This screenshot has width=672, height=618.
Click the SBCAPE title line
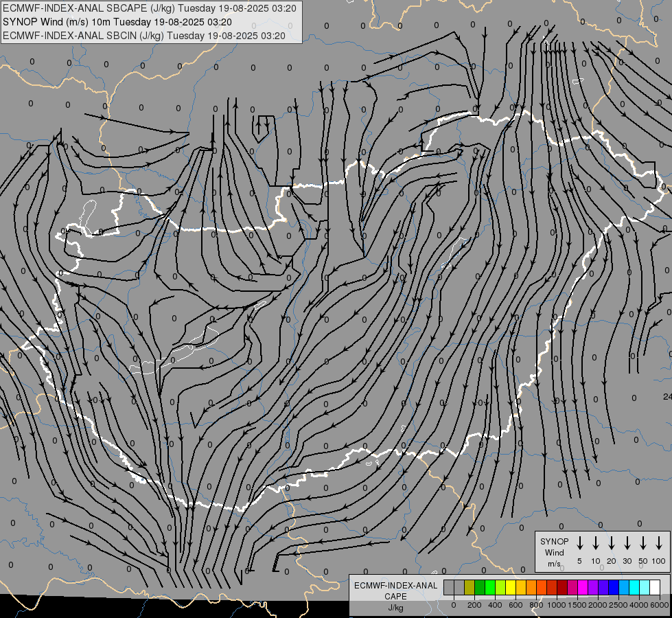(150, 8)
